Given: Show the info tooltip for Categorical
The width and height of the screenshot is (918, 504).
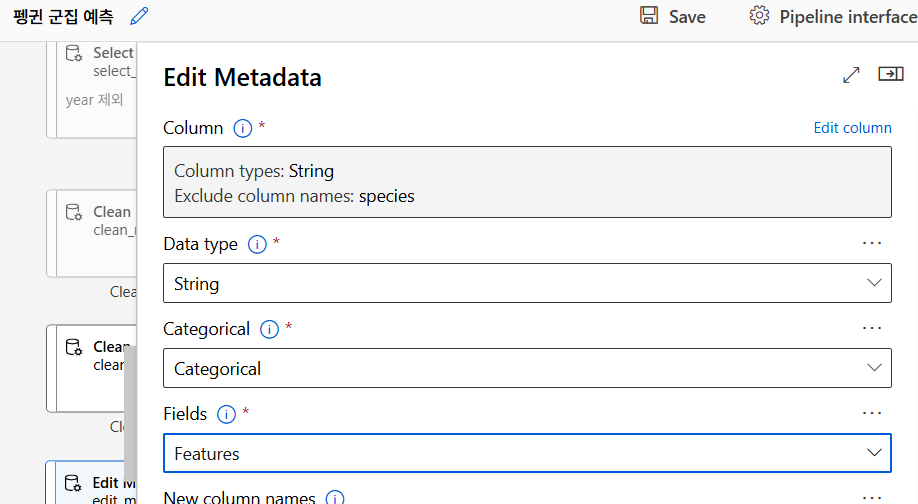Looking at the screenshot, I should point(269,329).
